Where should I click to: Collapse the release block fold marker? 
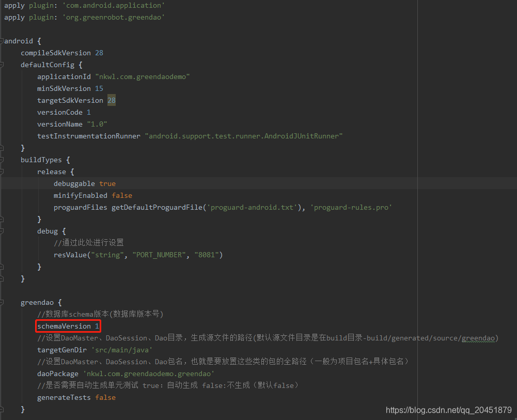(x=2, y=172)
